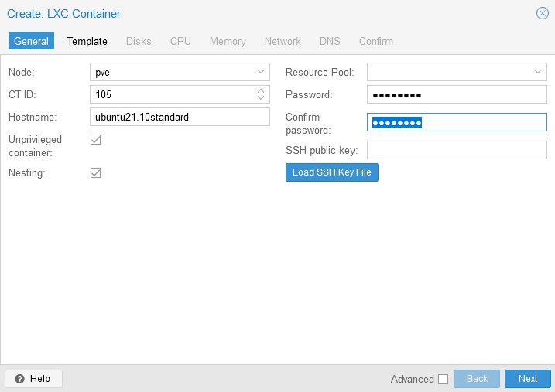Click the Help question mark icon
555x392 pixels.
pos(20,379)
